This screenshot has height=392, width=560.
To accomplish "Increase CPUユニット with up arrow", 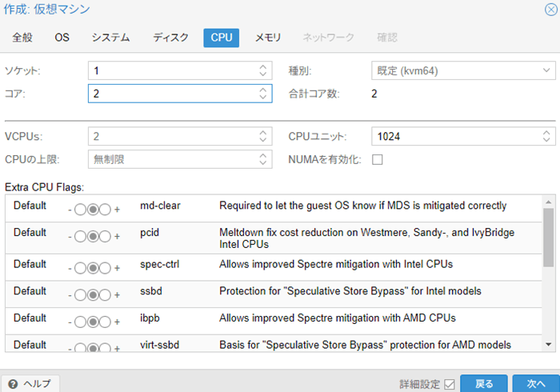I will point(546,133).
